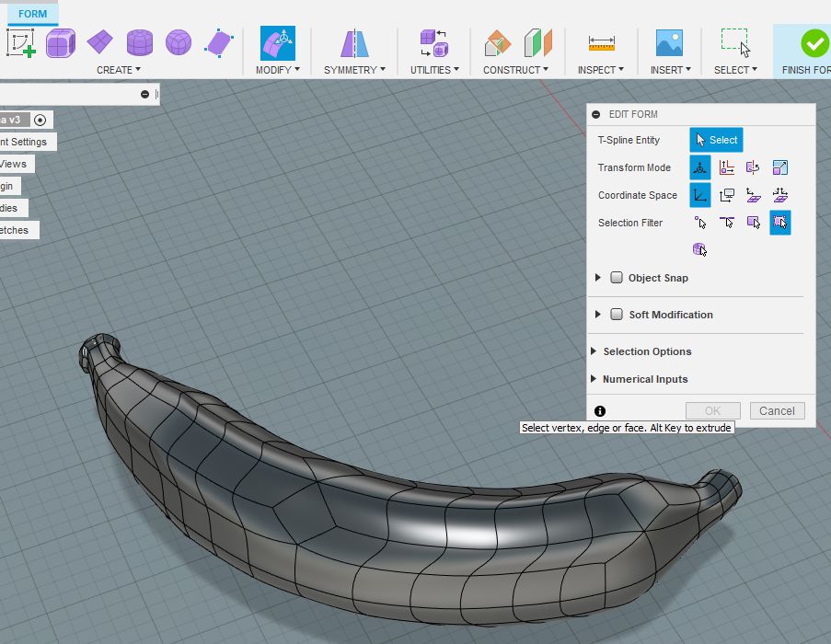831x644 pixels.
Task: Activate the component radio button
Action: (x=40, y=121)
